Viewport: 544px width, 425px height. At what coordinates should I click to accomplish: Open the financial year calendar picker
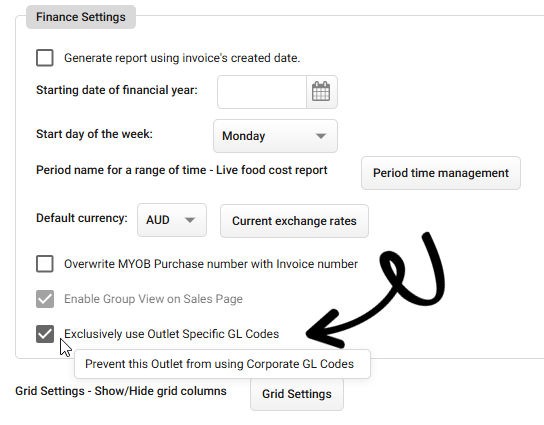321,92
